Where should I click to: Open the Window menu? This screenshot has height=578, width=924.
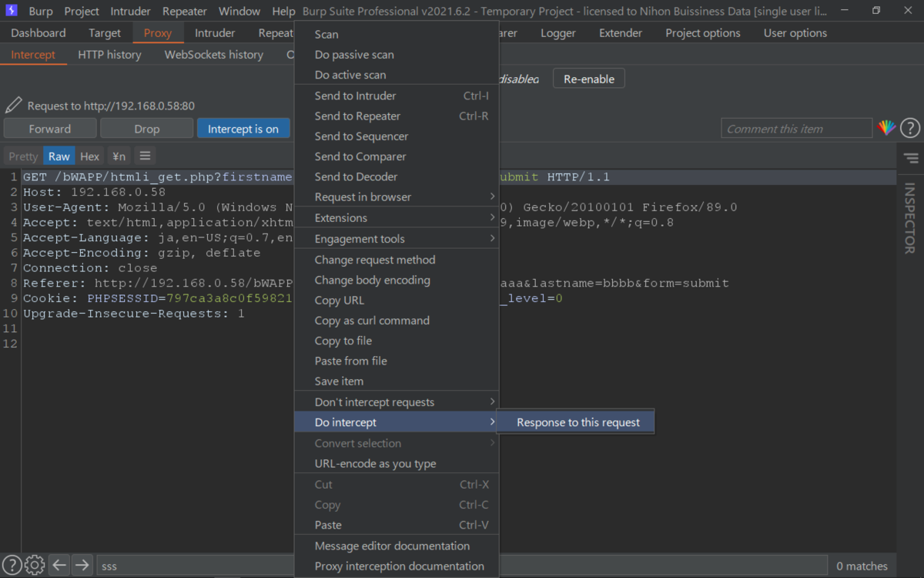(x=239, y=12)
